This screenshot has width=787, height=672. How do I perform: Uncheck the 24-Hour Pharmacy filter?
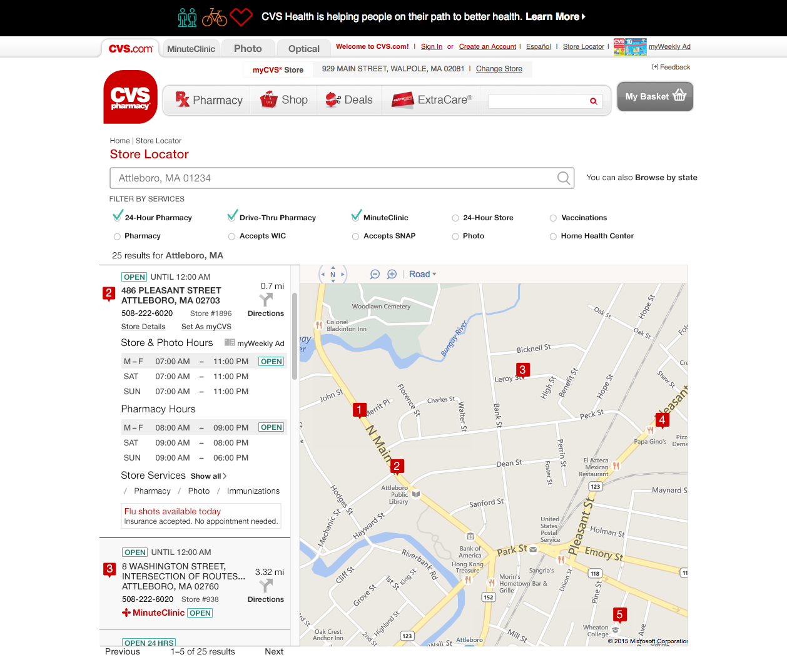117,216
